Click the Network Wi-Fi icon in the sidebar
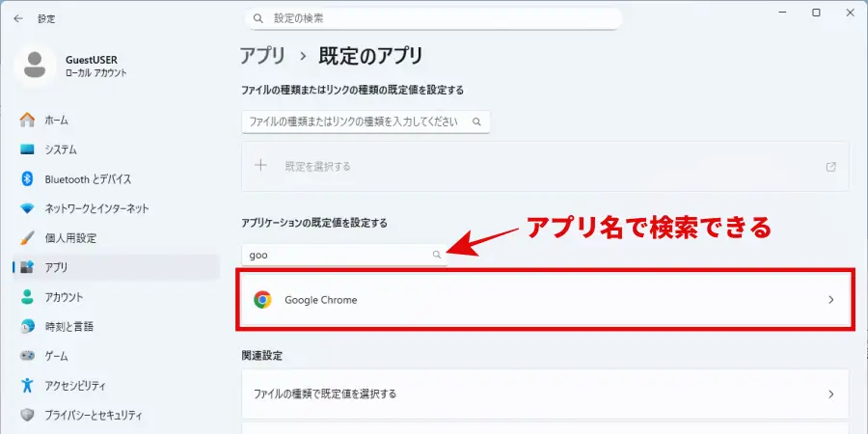Viewport: 868px width, 434px height. click(27, 208)
